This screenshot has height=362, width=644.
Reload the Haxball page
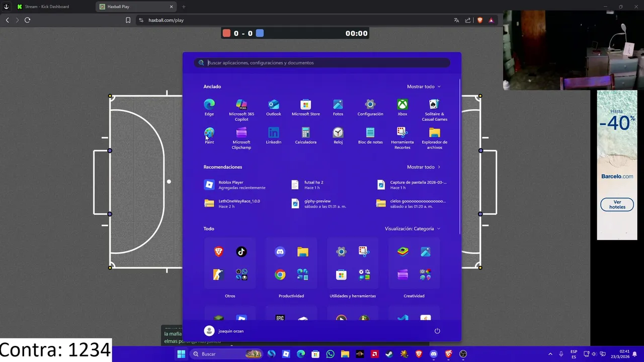27,20
